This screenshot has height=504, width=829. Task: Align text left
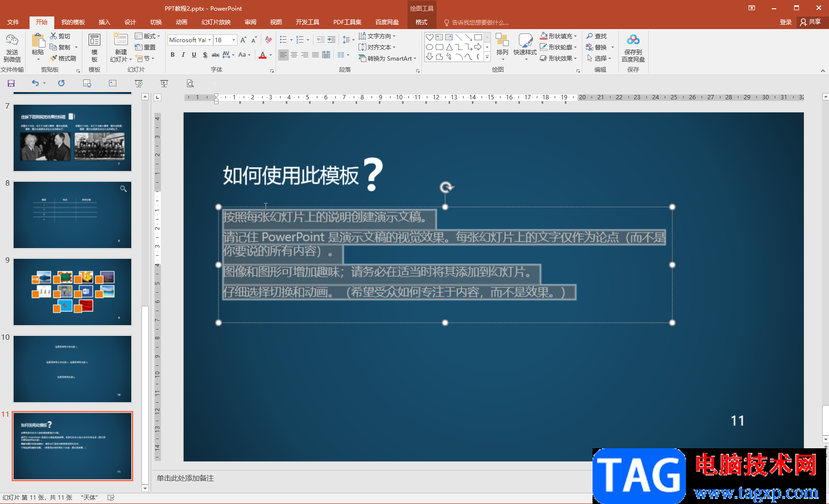283,55
